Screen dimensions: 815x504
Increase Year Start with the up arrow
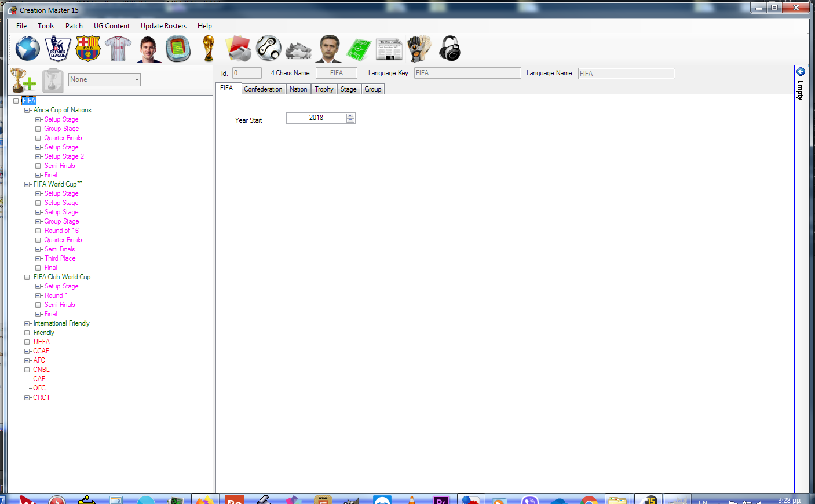tap(350, 115)
